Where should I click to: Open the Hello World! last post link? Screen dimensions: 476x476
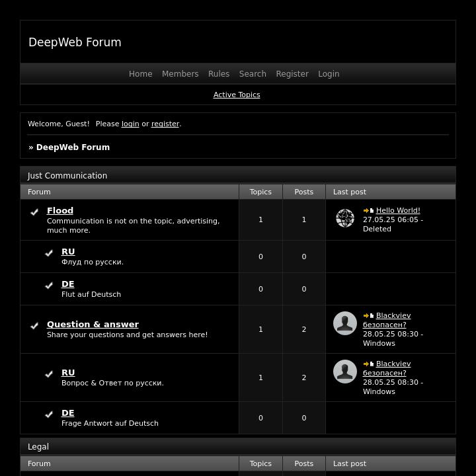[x=398, y=210]
